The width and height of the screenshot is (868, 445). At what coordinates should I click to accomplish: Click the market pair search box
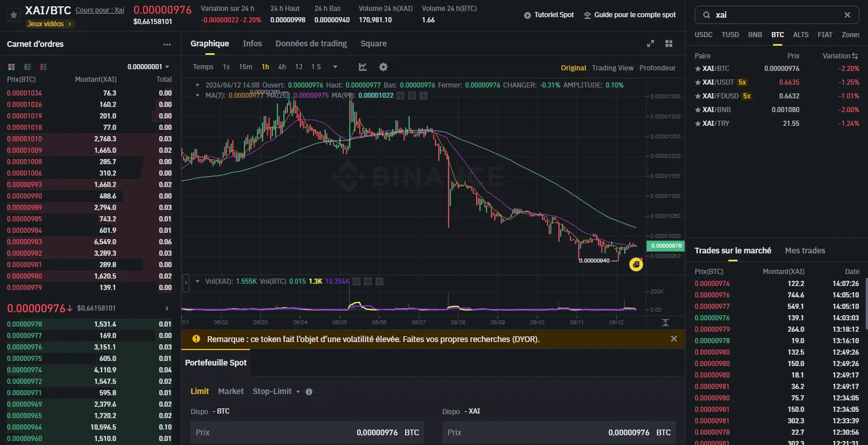pyautogui.click(x=777, y=15)
